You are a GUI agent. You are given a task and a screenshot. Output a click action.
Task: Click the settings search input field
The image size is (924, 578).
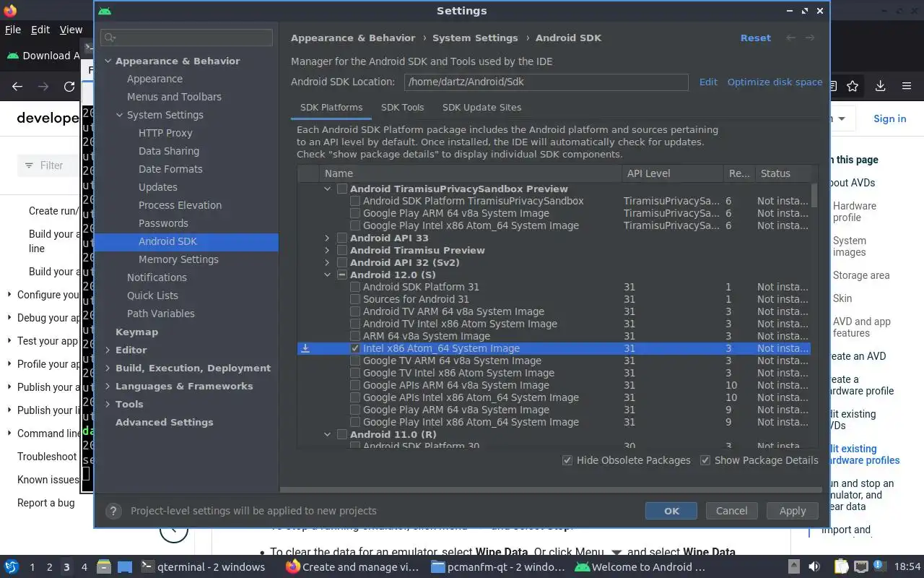(x=187, y=38)
